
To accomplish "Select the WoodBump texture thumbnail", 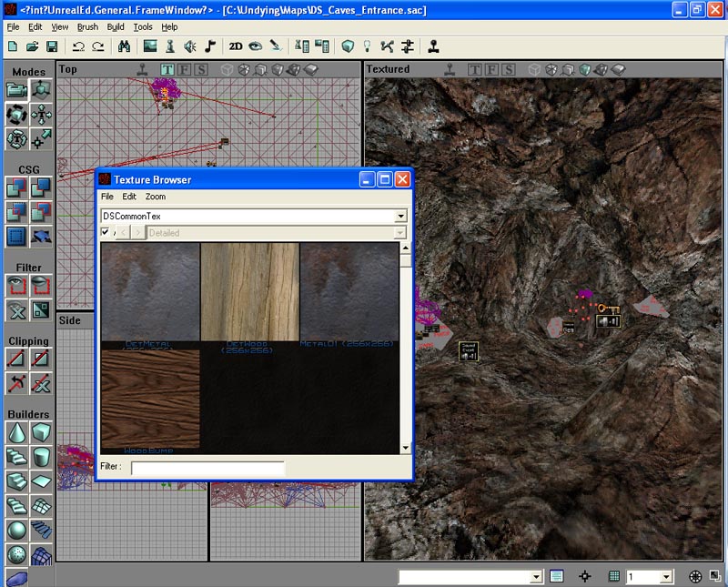I will click(x=150, y=399).
